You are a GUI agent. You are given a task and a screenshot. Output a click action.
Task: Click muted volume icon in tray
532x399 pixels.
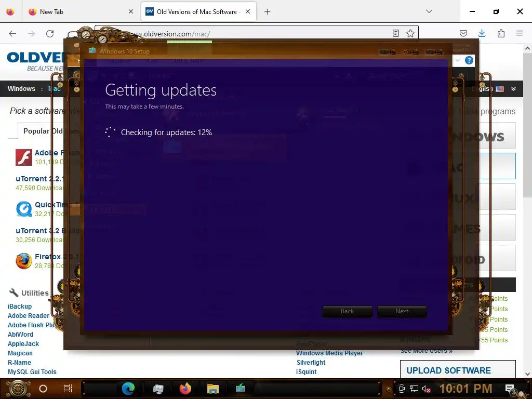pos(426,389)
